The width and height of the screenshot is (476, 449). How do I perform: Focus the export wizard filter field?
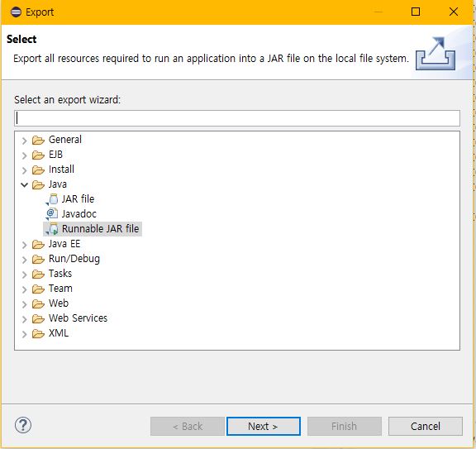click(237, 118)
